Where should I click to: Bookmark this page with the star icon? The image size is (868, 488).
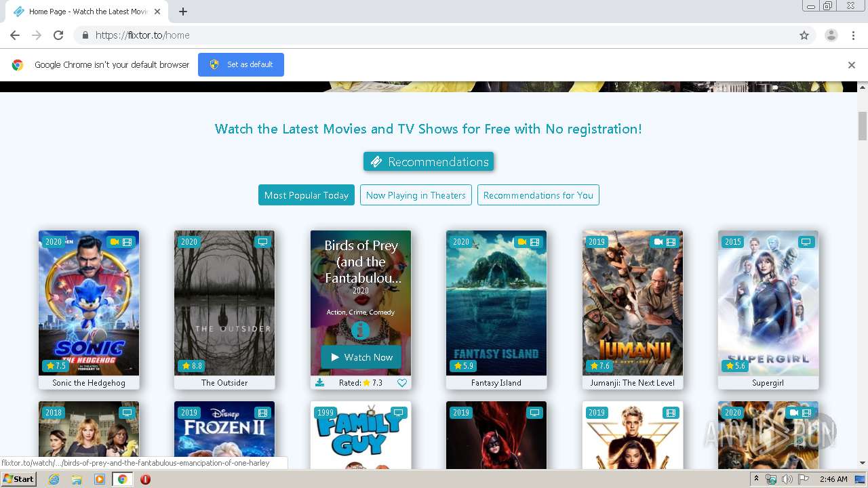click(804, 35)
